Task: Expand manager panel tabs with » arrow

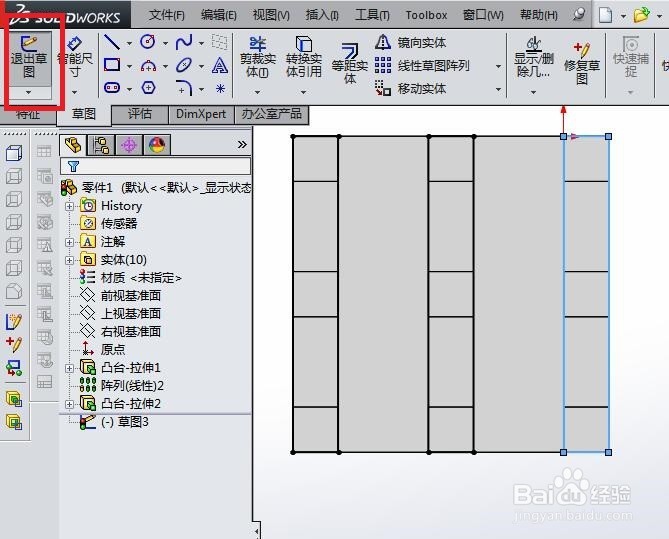Action: tap(242, 145)
